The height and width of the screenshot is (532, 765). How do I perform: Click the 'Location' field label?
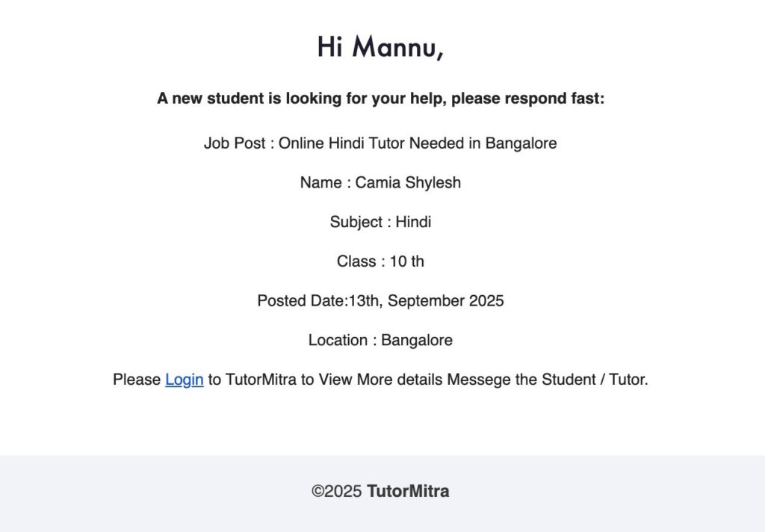tap(338, 340)
